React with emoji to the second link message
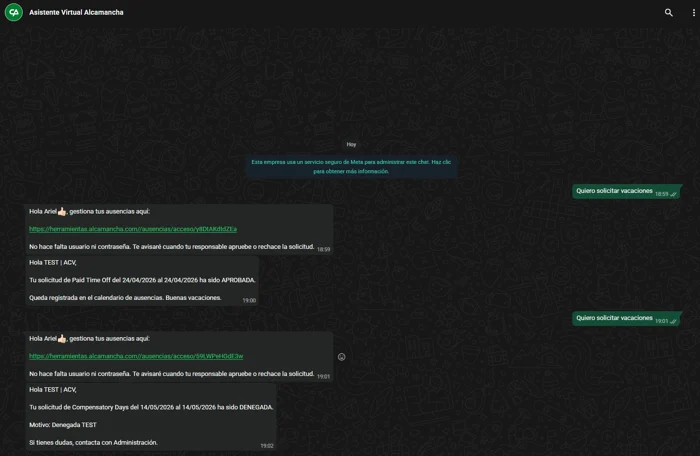This screenshot has height=456, width=700. (342, 357)
